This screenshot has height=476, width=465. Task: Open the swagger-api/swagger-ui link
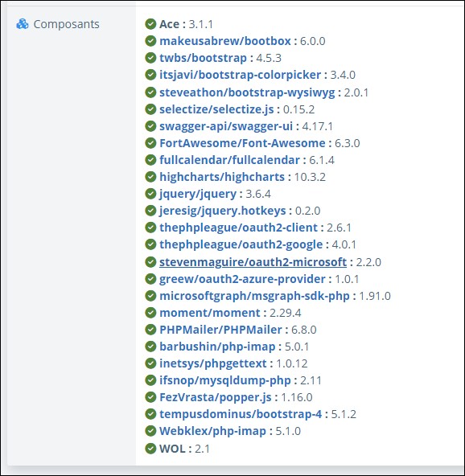[226, 126]
